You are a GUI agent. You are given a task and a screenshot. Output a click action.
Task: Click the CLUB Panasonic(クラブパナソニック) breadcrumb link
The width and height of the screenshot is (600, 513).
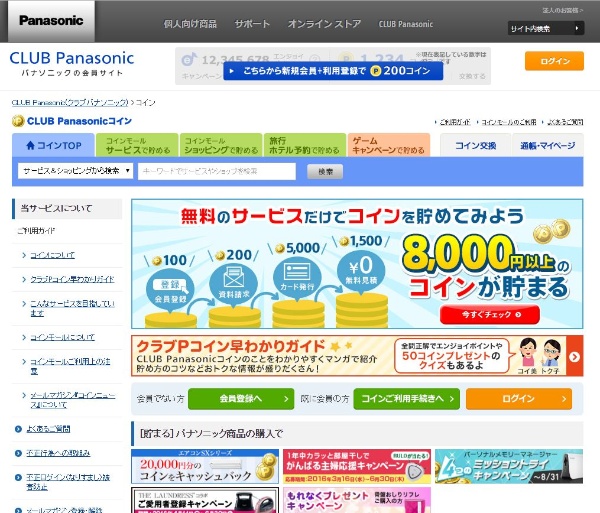tap(70, 103)
